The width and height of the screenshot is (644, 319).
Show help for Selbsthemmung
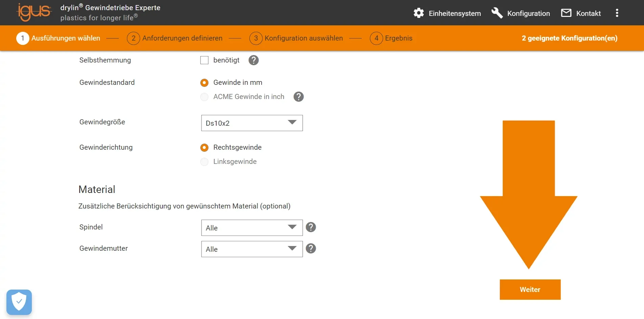[x=253, y=60]
